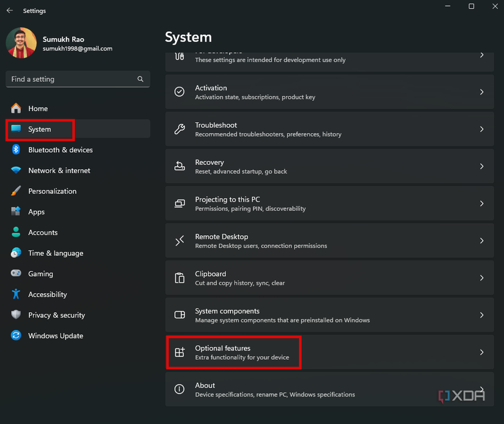Click the Bluetooth icon in the sidebar
The image size is (504, 424).
click(x=16, y=150)
